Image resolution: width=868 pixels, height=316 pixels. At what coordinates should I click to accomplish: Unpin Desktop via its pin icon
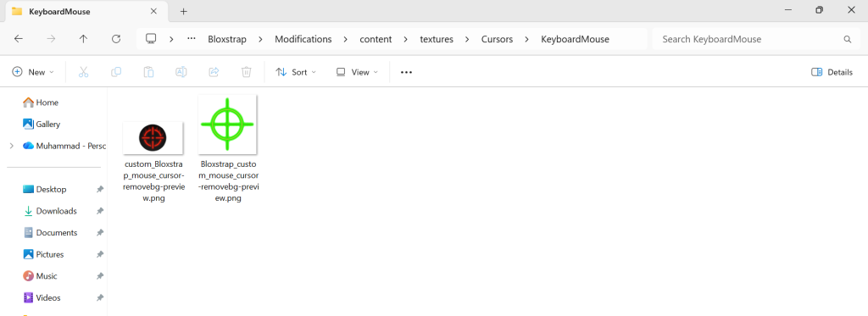[100, 189]
